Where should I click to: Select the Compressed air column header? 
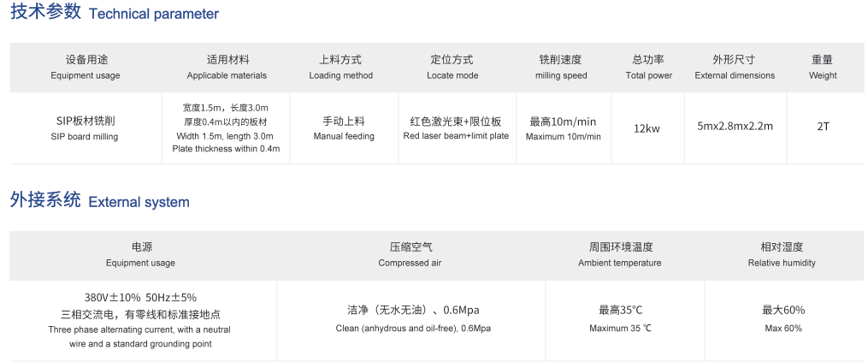[410, 254]
